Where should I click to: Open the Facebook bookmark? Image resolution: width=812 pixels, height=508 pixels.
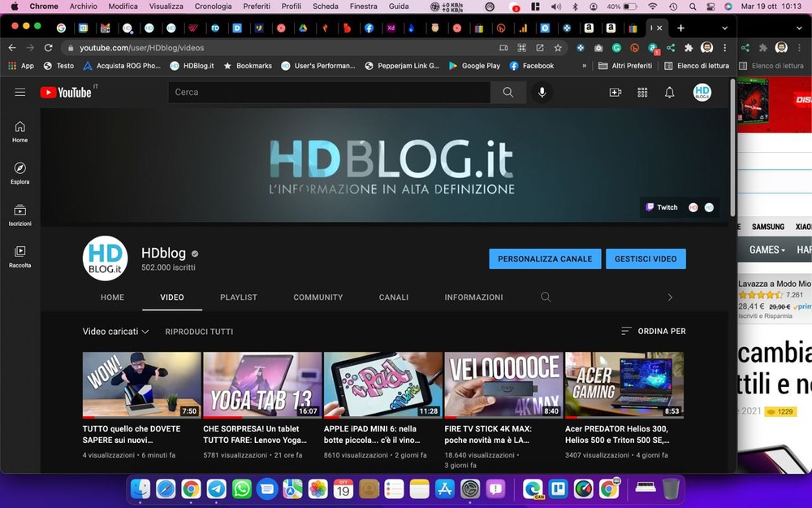pyautogui.click(x=532, y=66)
